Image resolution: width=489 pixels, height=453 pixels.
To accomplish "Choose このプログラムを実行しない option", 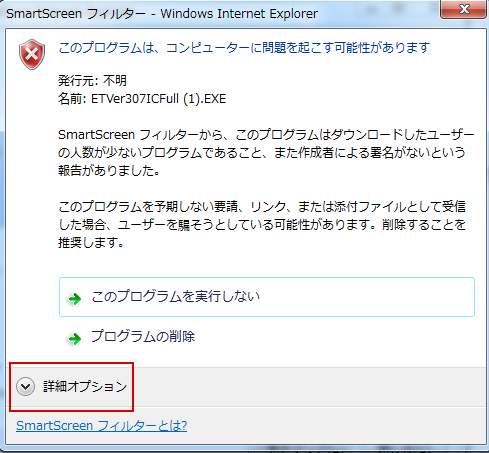I will point(267,297).
